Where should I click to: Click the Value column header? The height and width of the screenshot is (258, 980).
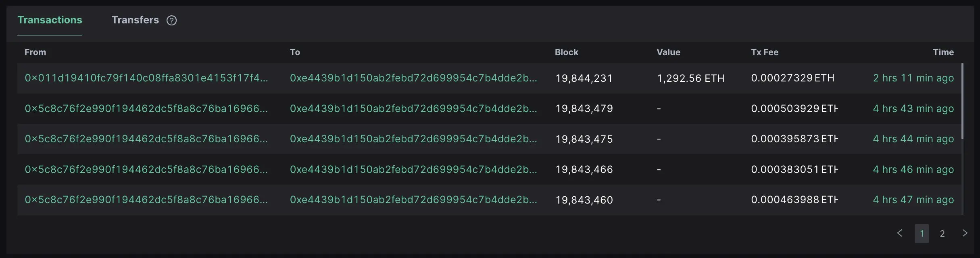(x=668, y=52)
